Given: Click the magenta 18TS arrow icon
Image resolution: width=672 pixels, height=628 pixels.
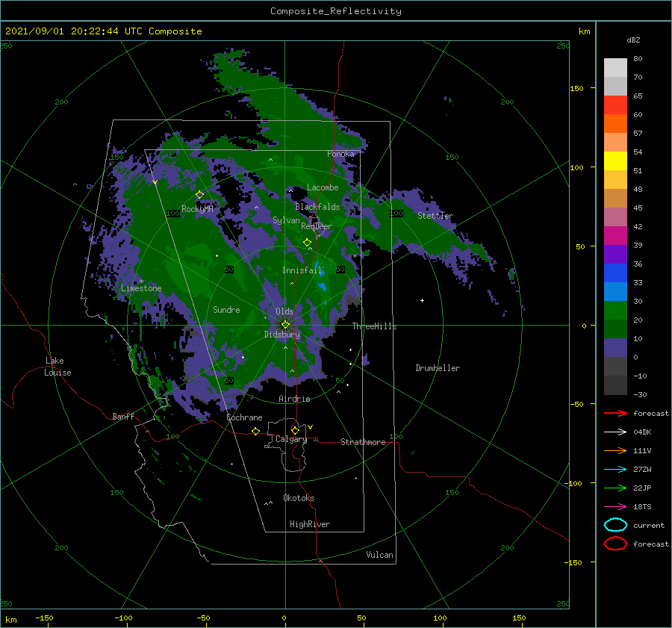Looking at the screenshot, I should pyautogui.click(x=615, y=507).
